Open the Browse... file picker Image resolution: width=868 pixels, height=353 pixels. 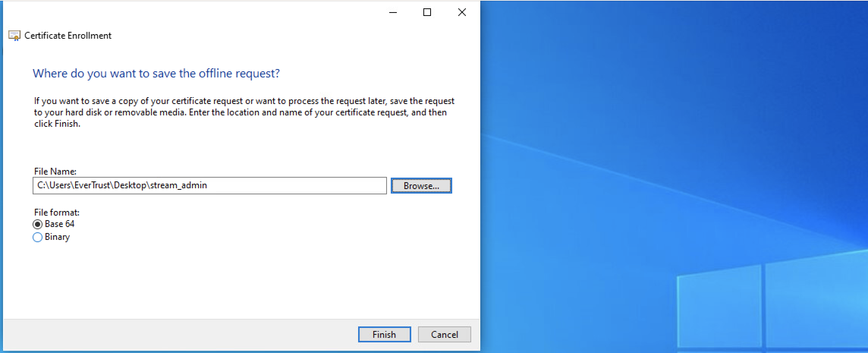point(421,186)
